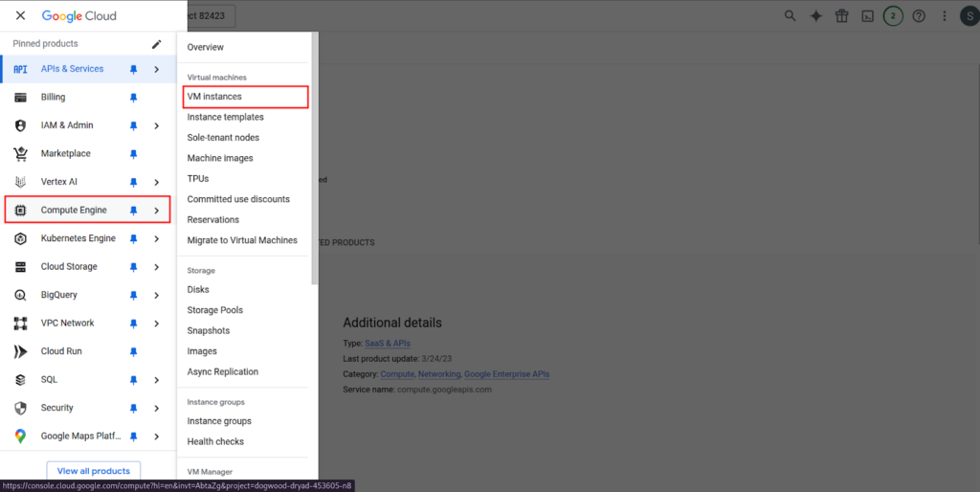Click the Security shield icon
Viewport: 980px width, 492px height.
21,408
